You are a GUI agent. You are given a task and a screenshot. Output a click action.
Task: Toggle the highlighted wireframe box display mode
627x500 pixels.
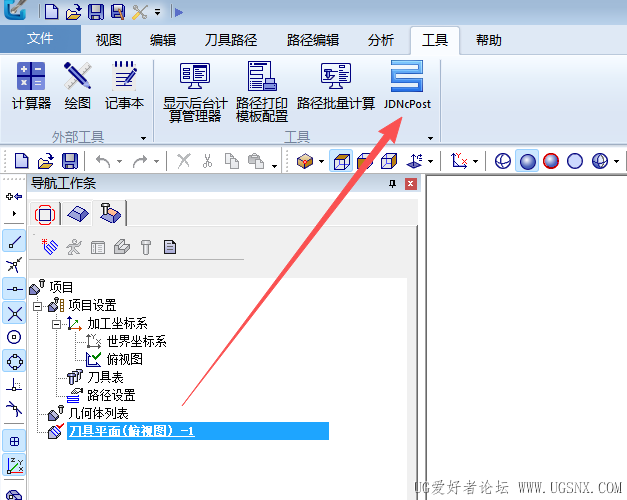coord(341,161)
